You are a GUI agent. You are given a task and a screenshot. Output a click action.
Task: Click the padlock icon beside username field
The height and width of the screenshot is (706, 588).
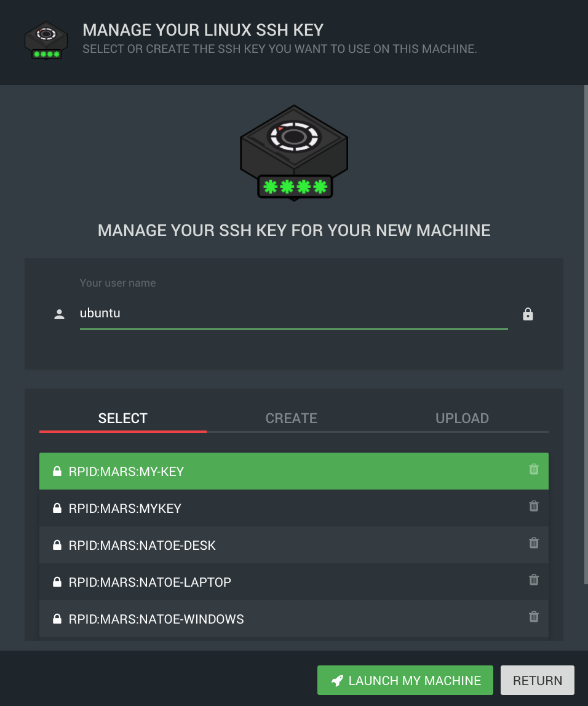click(528, 314)
